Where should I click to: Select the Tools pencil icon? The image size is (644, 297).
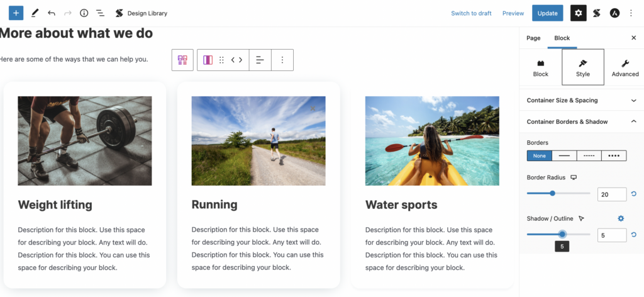click(35, 13)
